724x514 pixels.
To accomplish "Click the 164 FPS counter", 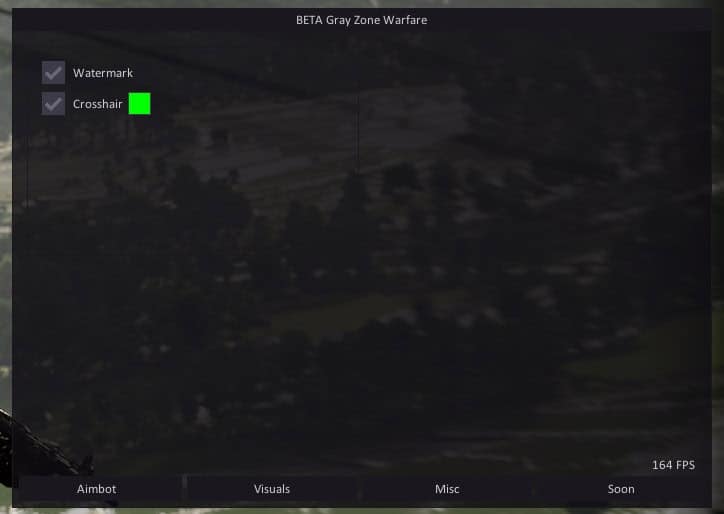I will 673,465.
